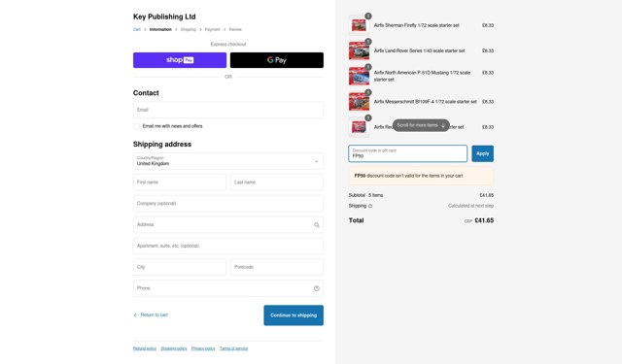Click Airfix P-51D Mustang product thumbnail
This screenshot has width=622, height=364.
pyautogui.click(x=359, y=76)
